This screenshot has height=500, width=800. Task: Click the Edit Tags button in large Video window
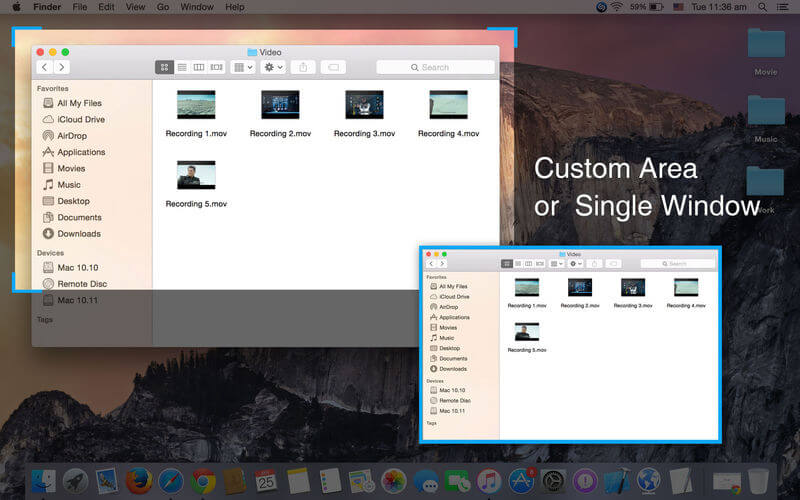[333, 67]
